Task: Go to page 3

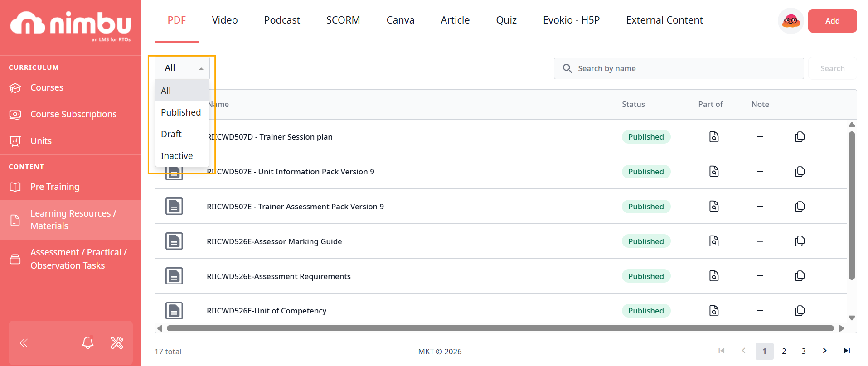Action: coord(803,351)
